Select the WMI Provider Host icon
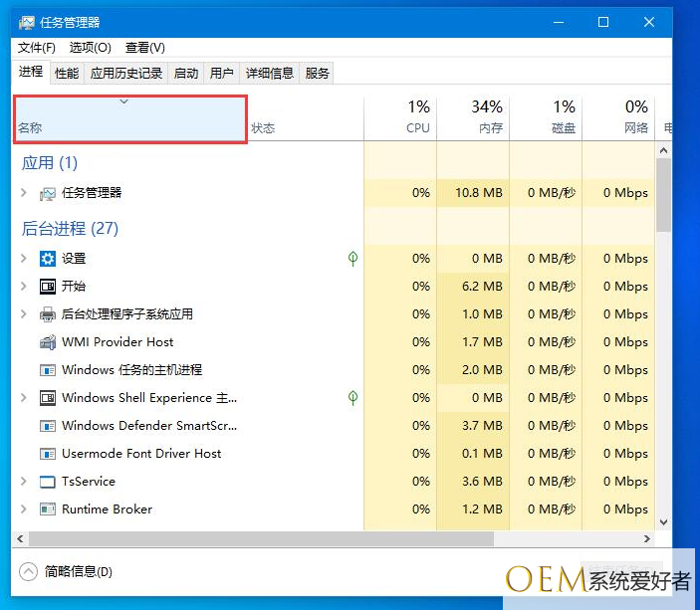Image resolution: width=700 pixels, height=610 pixels. (x=48, y=342)
